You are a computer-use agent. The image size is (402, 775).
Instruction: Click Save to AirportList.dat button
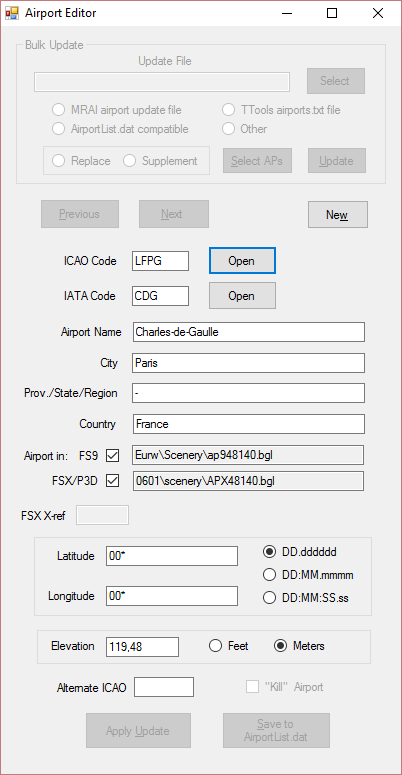[276, 731]
